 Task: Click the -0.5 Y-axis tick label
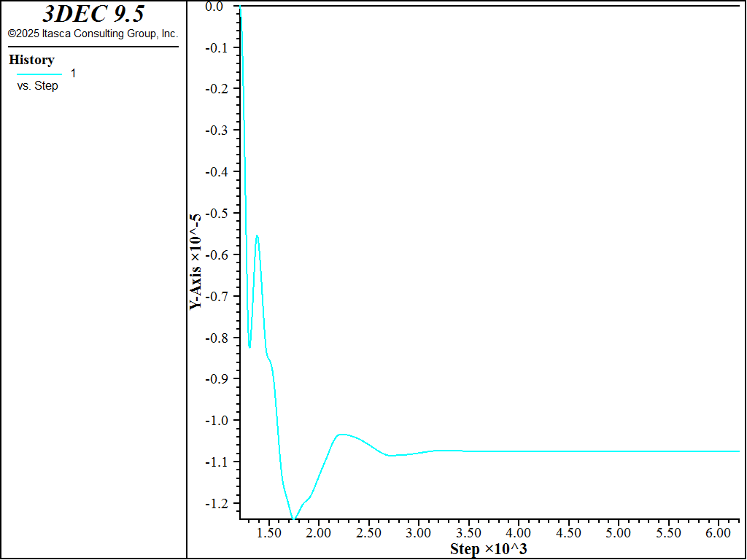click(214, 214)
